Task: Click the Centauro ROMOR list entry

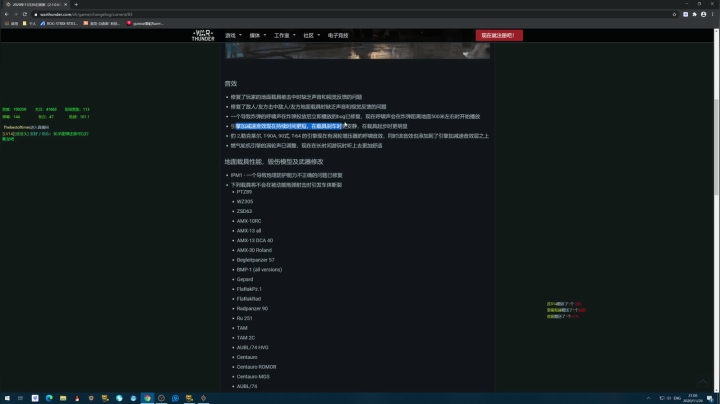Action: click(x=256, y=367)
